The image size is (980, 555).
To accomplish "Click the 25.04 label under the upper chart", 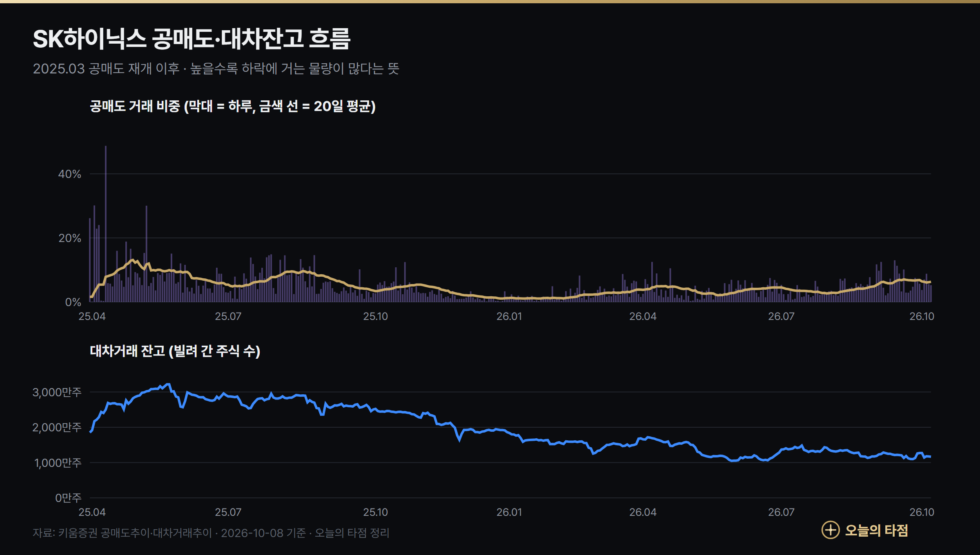I will click(92, 316).
